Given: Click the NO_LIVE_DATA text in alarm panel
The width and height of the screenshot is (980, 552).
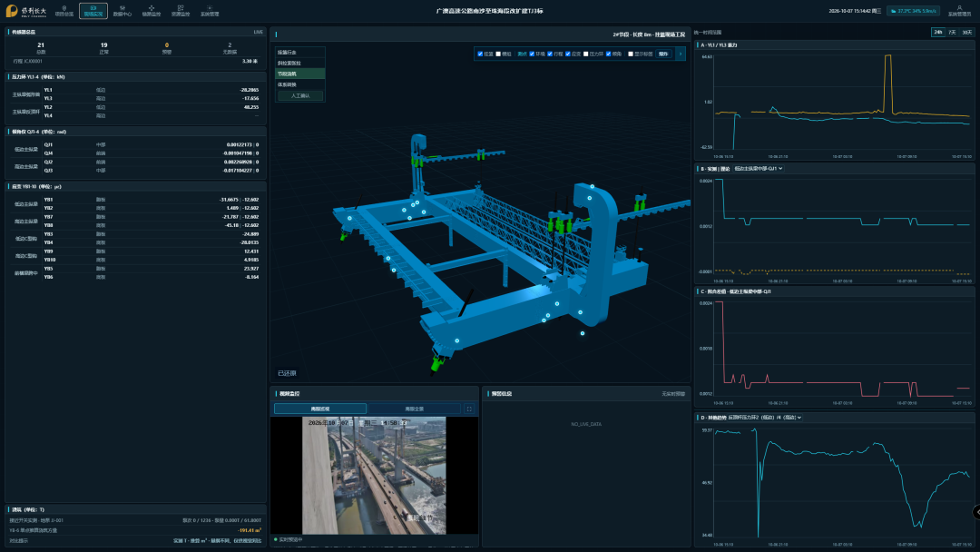Looking at the screenshot, I should [586, 425].
